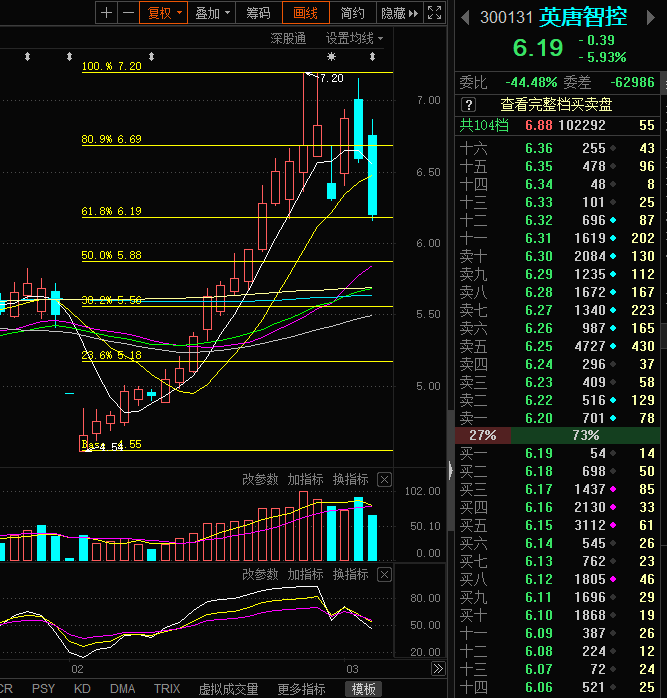
Task: Open 查看完整档买卖盘 link
Action: (x=556, y=105)
